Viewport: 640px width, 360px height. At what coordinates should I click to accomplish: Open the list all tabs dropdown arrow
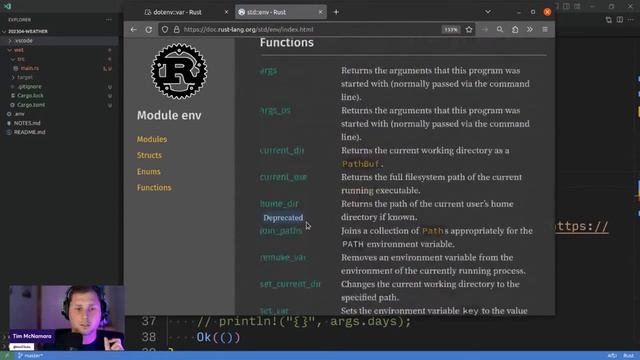[488, 12]
